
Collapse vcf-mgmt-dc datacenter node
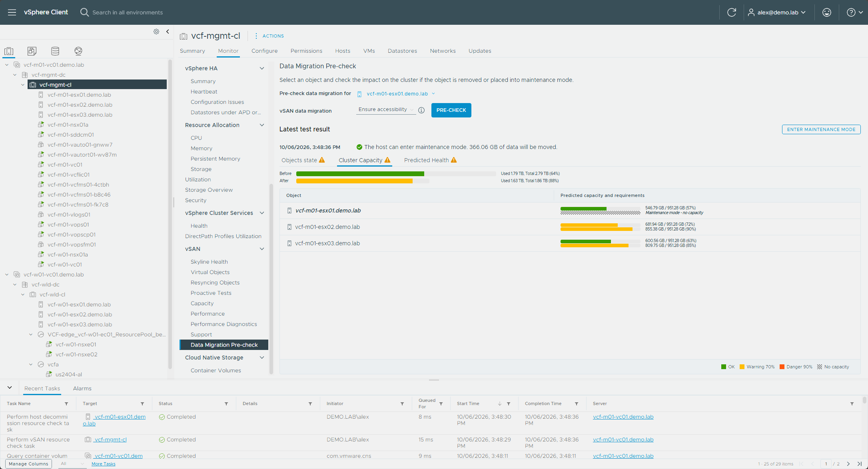pyautogui.click(x=15, y=75)
